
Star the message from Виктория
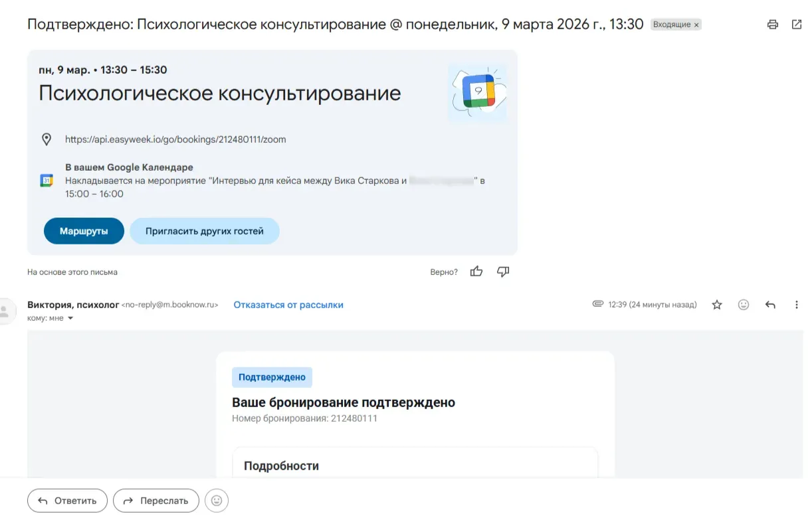[717, 304]
